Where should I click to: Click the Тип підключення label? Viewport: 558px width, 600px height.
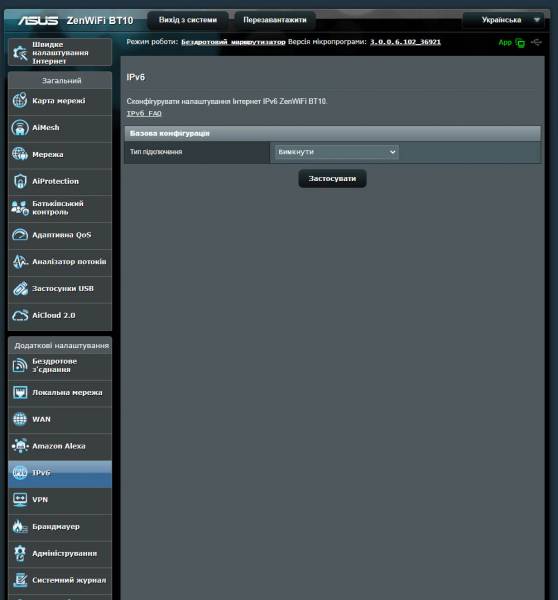click(156, 152)
